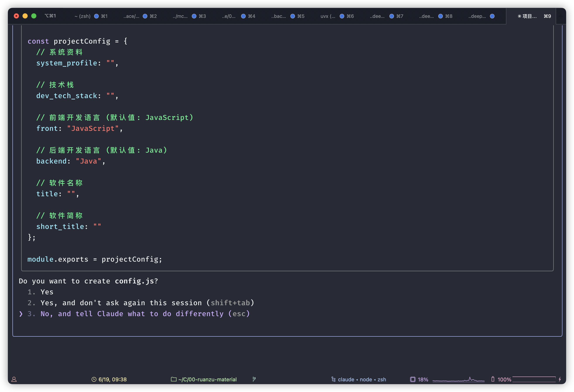The height and width of the screenshot is (392, 574).
Task: Click the battery icon showing 100%
Action: 493,379
